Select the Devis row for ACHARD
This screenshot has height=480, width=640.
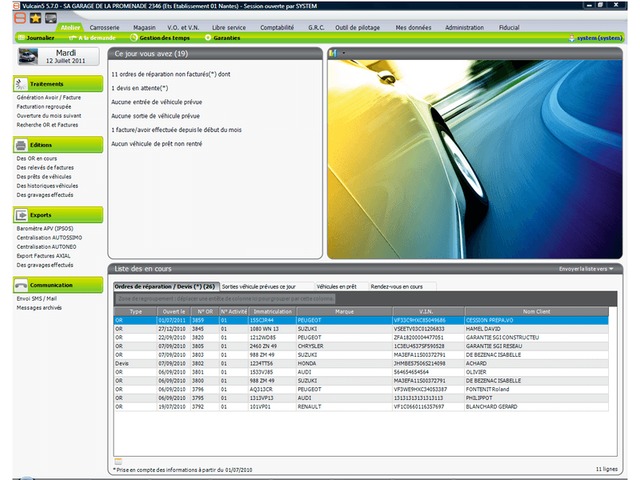361,363
